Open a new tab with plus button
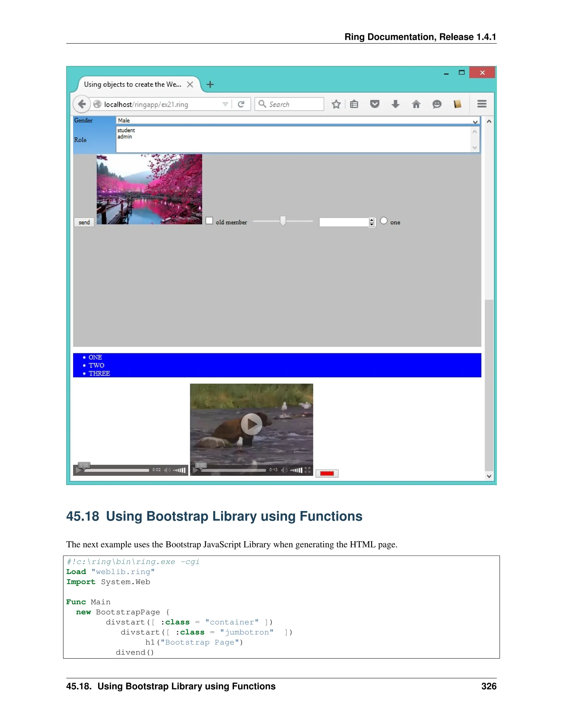The image size is (563, 728). (210, 85)
